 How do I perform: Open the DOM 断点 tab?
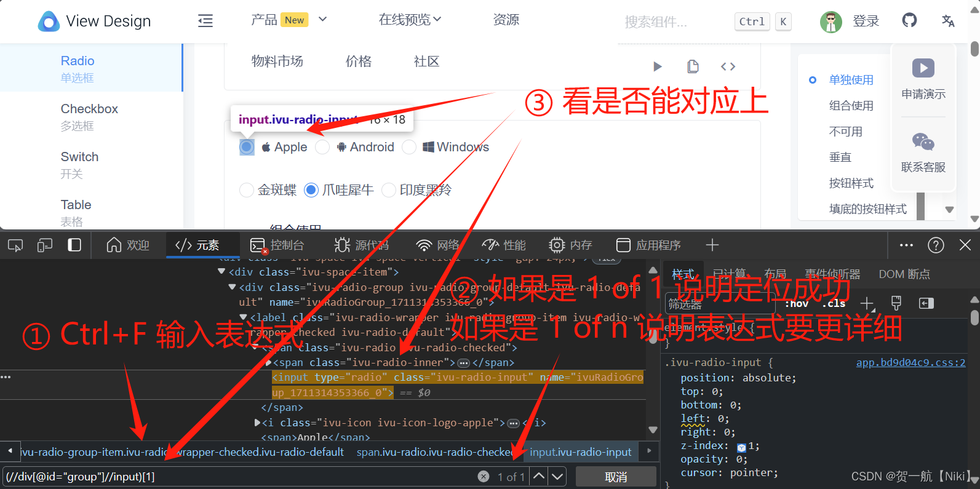pyautogui.click(x=904, y=274)
